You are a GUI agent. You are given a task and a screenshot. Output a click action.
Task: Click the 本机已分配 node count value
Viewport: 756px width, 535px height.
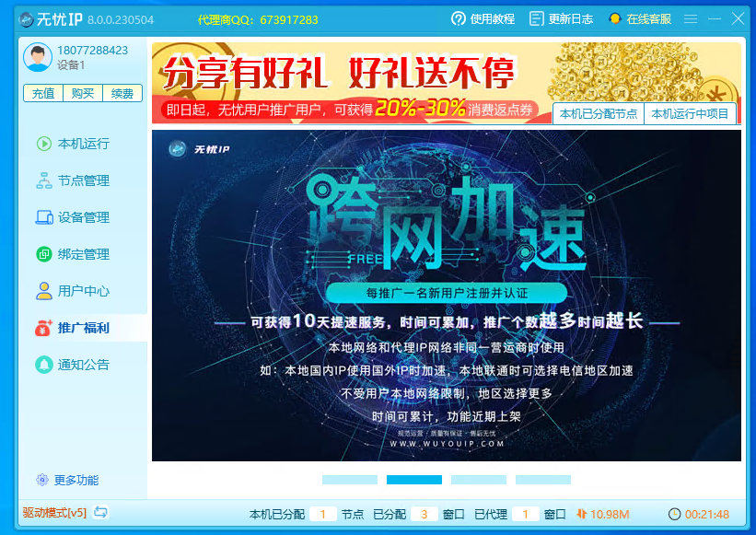click(323, 514)
